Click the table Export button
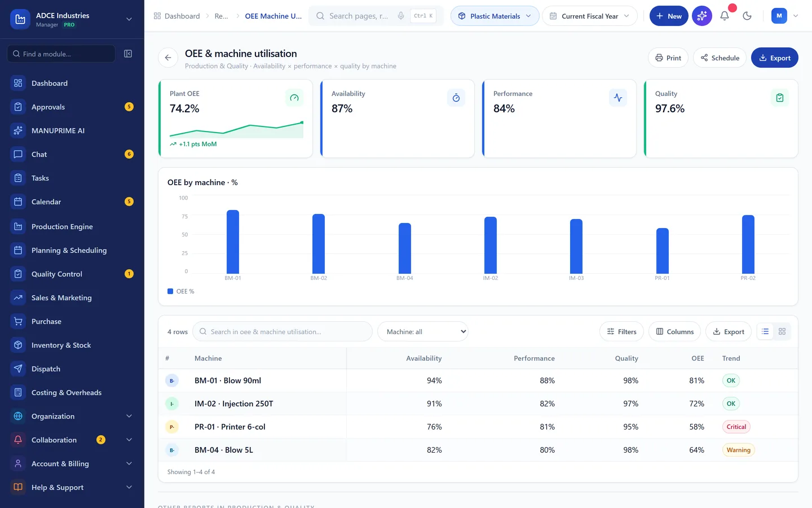Viewport: 812px width, 508px height. 729,331
